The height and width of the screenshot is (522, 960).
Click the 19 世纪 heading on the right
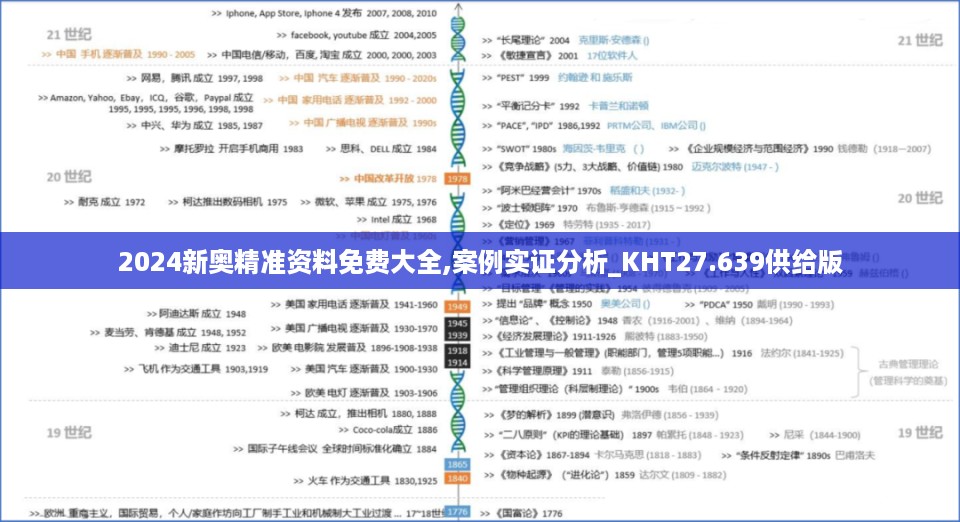(919, 432)
